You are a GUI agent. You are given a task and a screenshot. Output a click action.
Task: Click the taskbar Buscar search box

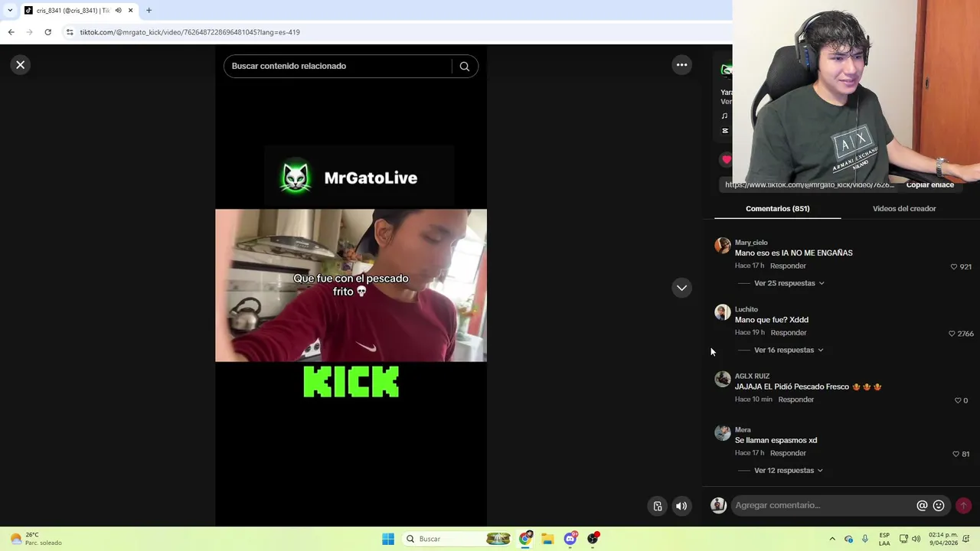456,539
